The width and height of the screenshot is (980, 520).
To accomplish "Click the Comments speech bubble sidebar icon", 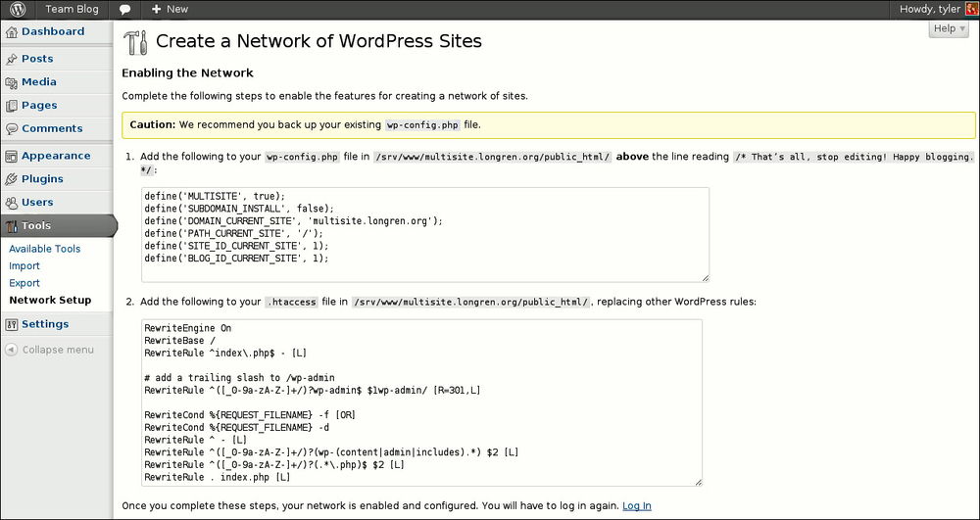I will pyautogui.click(x=11, y=129).
